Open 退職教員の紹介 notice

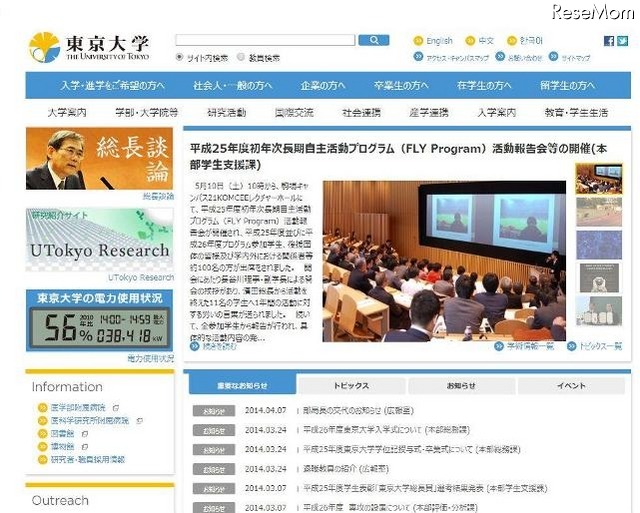345,469
